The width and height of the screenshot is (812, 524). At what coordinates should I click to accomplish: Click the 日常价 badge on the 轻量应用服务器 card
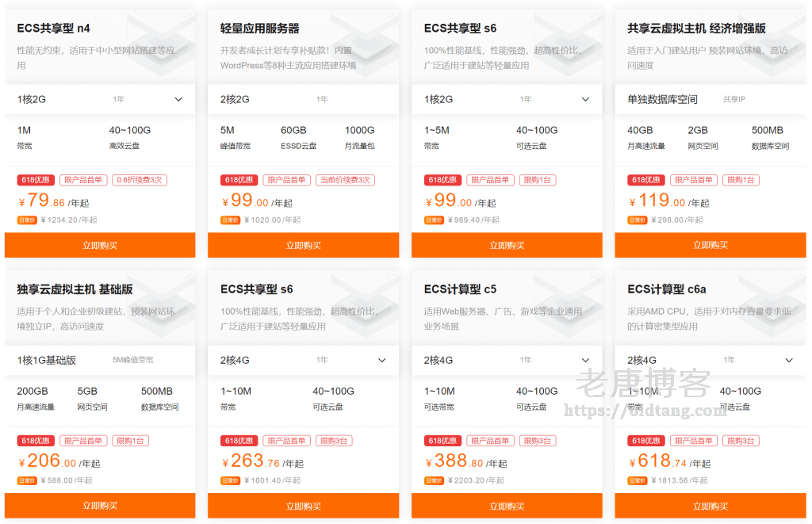230,220
